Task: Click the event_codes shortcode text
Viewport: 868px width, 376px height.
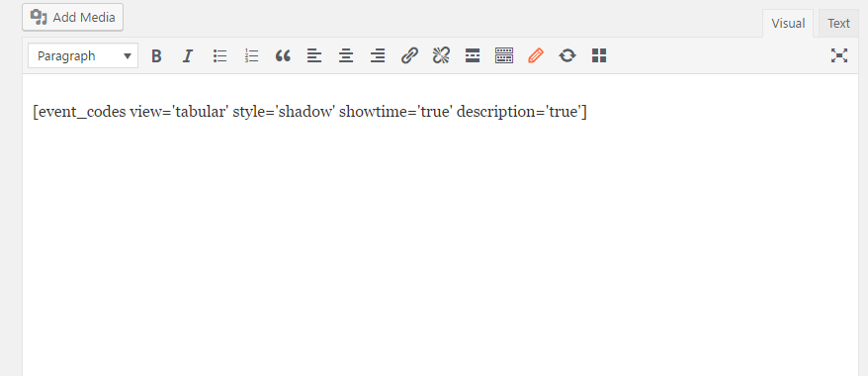Action: click(310, 112)
